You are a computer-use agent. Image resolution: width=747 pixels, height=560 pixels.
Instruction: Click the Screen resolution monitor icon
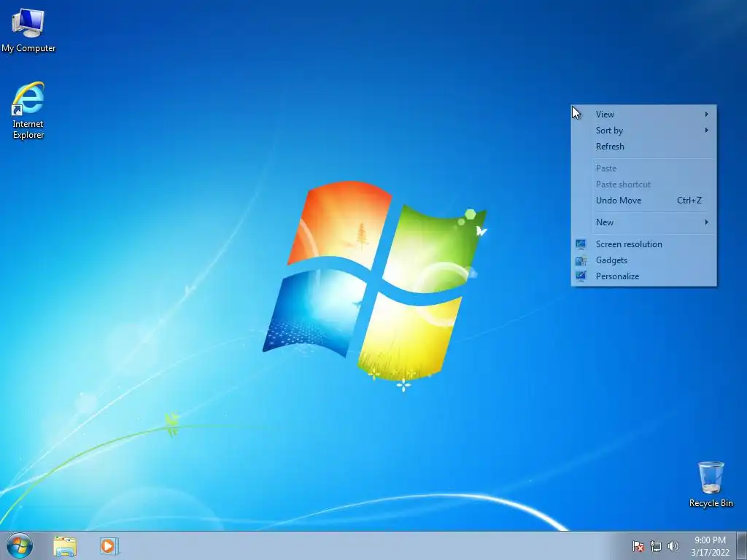tap(581, 244)
